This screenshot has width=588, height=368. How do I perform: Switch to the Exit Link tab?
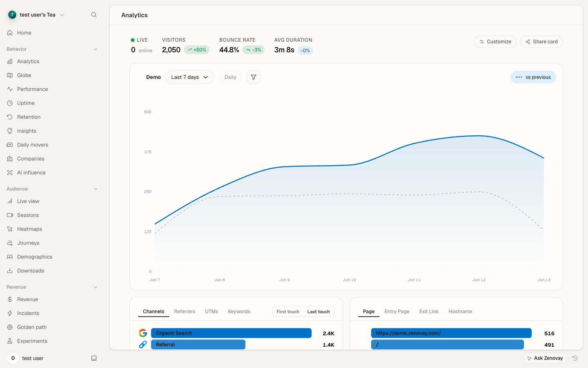point(429,312)
